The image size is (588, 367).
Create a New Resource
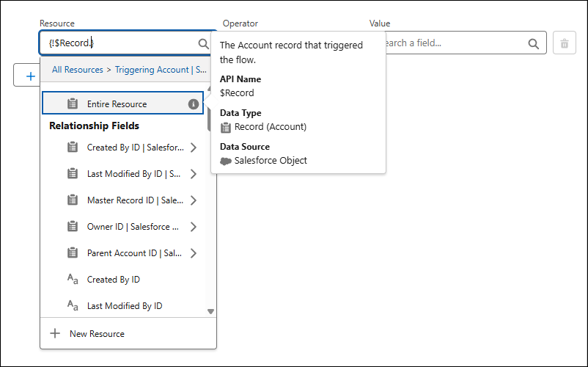97,334
